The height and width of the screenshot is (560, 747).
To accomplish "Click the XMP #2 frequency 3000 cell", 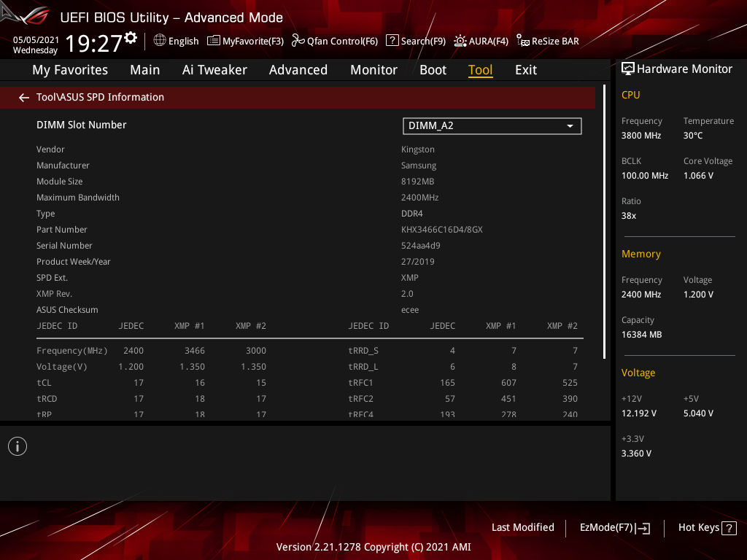I will [x=256, y=351].
